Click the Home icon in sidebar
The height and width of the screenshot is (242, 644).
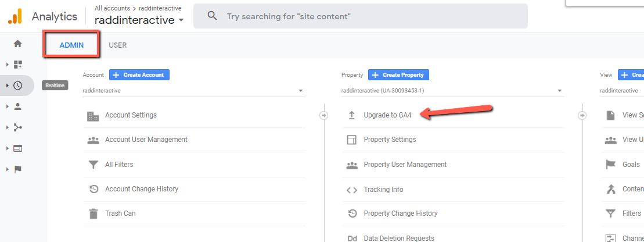[17, 44]
